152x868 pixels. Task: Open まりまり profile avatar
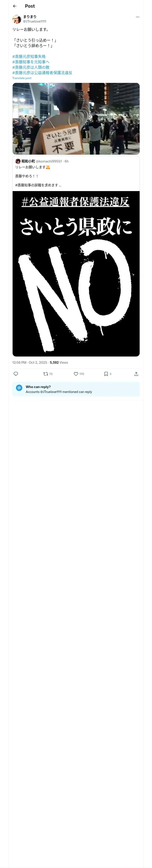tap(17, 19)
